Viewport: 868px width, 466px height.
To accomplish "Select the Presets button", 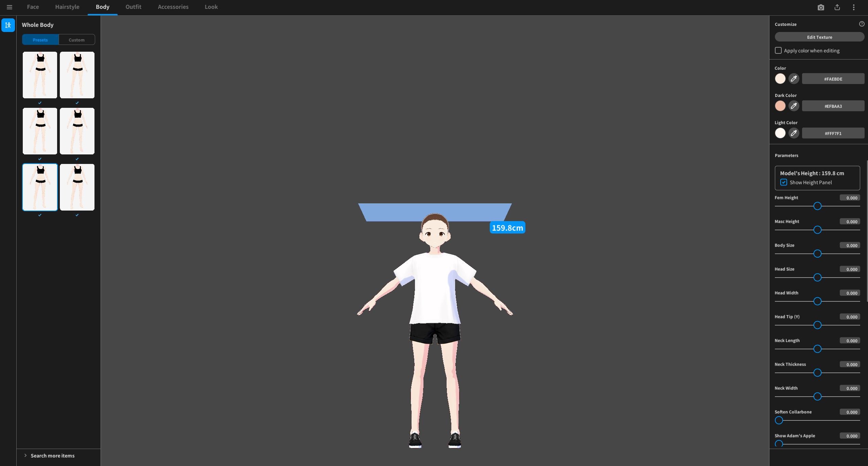I will tap(40, 40).
